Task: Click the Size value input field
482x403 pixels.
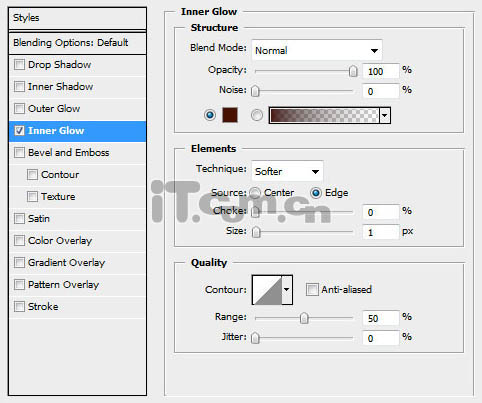Action: (380, 232)
